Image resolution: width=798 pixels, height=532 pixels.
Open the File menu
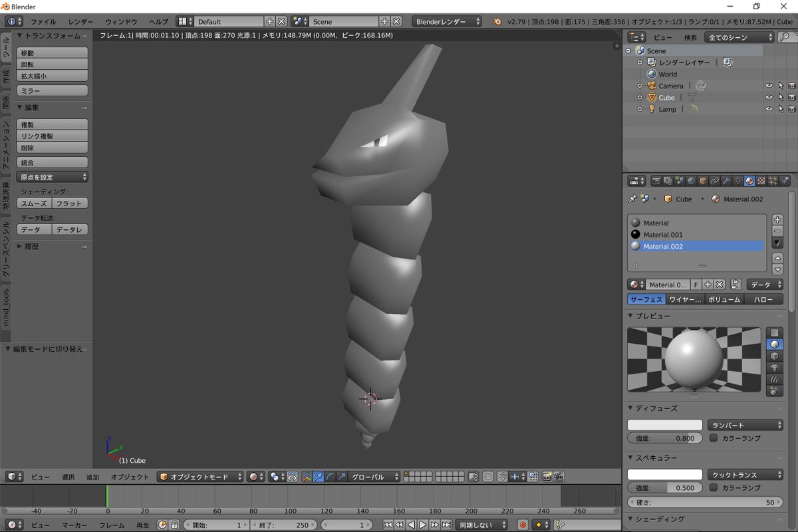[43, 21]
